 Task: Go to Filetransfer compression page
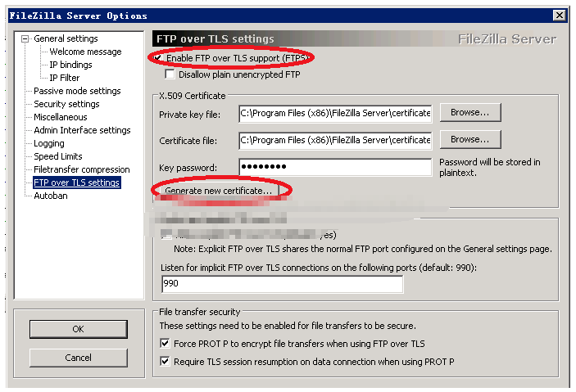81,169
